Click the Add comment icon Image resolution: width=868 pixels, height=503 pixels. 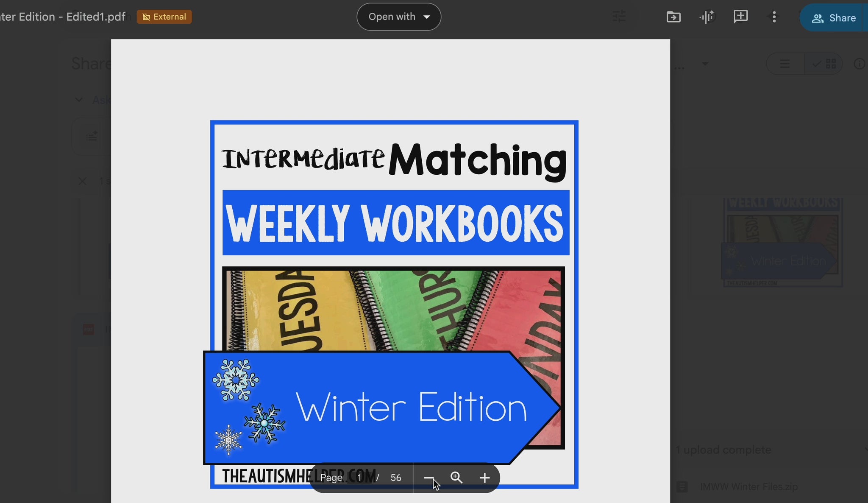[740, 17]
